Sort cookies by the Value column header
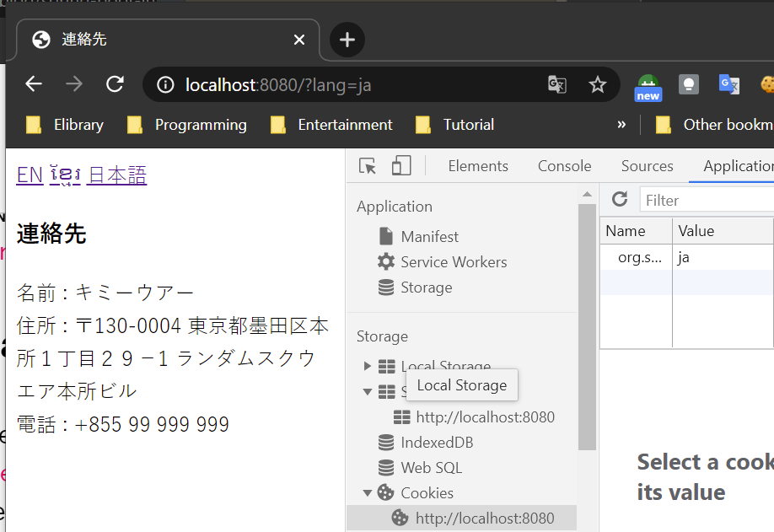Viewport: 774px width, 532px height. click(723, 231)
